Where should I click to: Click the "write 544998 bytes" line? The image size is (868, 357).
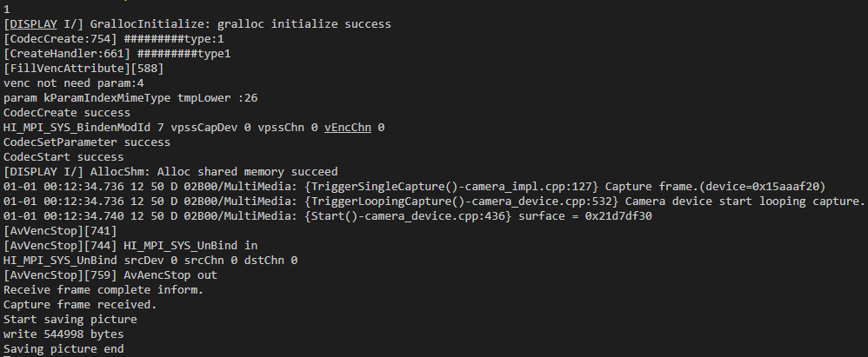coord(63,334)
